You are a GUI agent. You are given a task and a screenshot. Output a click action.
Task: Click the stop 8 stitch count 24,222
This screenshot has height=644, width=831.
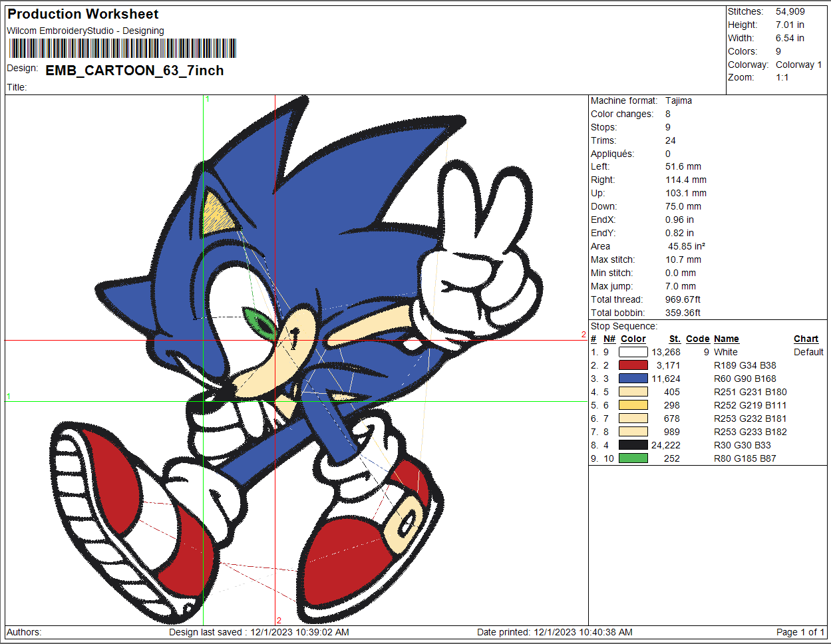665,445
